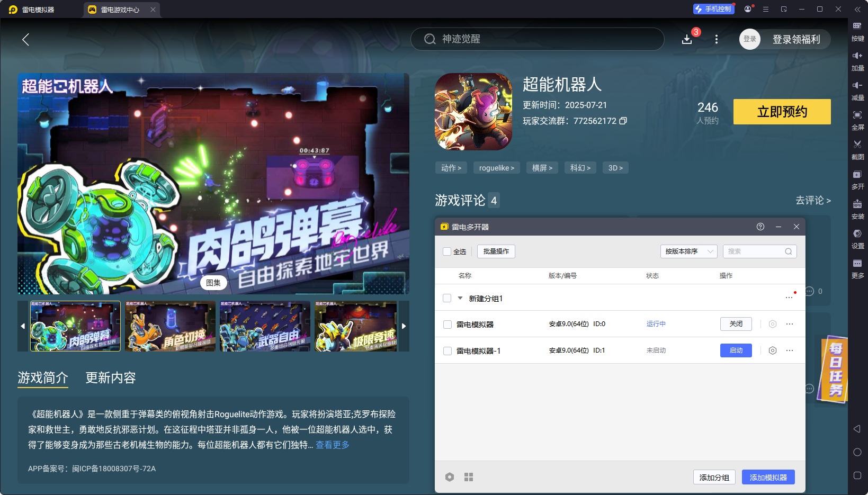
Task: Switch to the 更新内容 tab
Action: (x=111, y=377)
